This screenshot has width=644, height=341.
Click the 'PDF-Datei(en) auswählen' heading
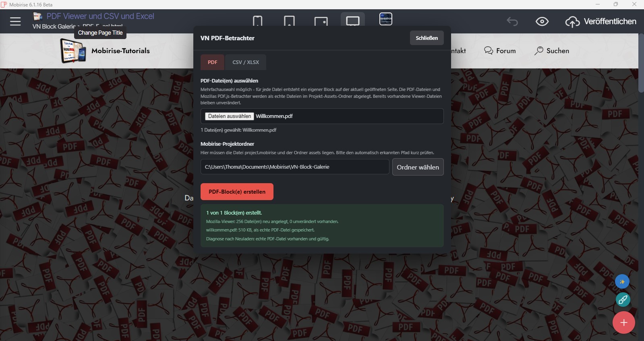click(x=229, y=81)
